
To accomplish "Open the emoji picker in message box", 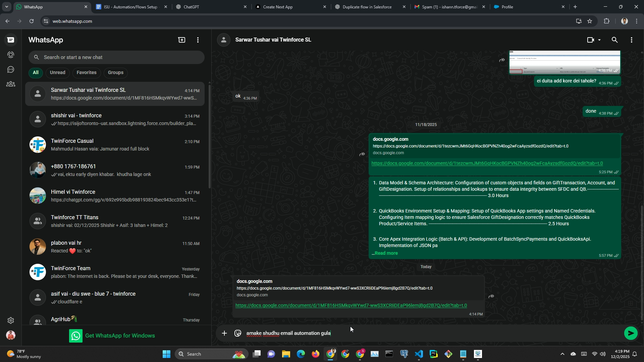I will [238, 333].
